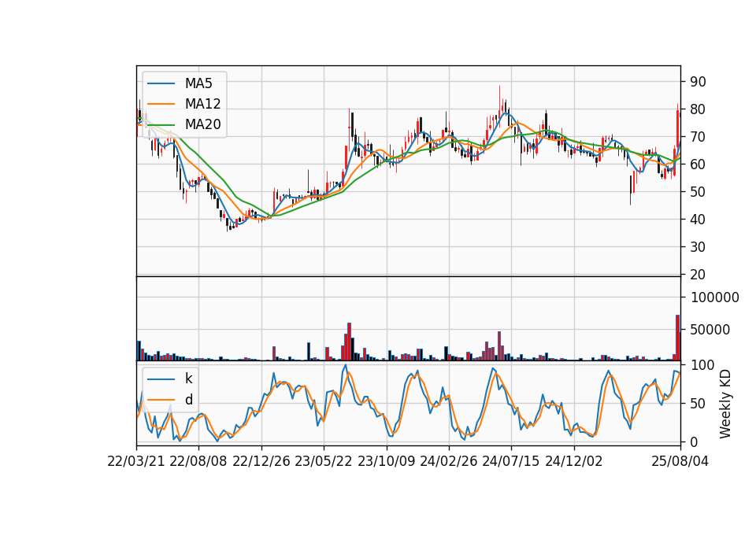Click the price axis value 40
The image size is (756, 543).
(699, 220)
